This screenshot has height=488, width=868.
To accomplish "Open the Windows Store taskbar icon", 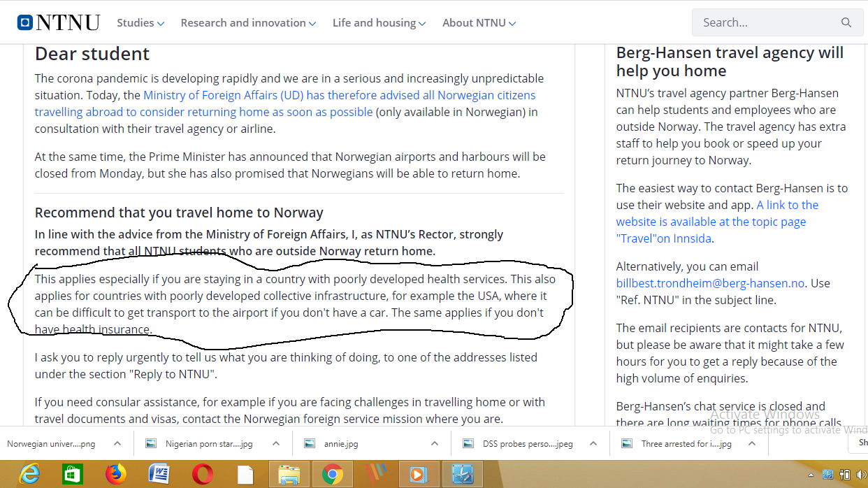I will point(73,475).
